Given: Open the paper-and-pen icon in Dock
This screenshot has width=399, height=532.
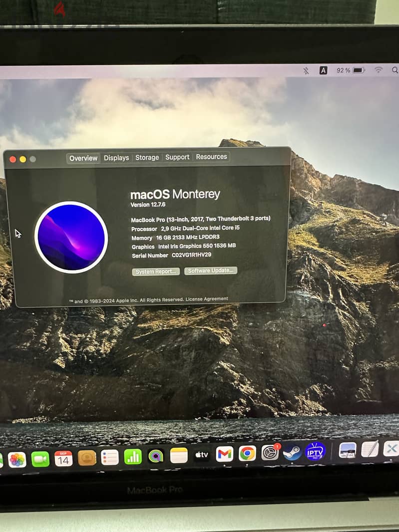Looking at the screenshot, I should [x=370, y=449].
